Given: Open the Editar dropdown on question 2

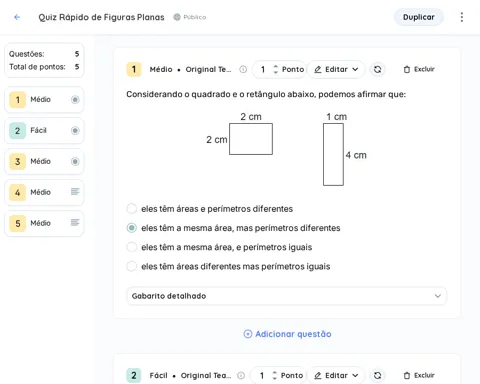Looking at the screenshot, I should pos(336,375).
